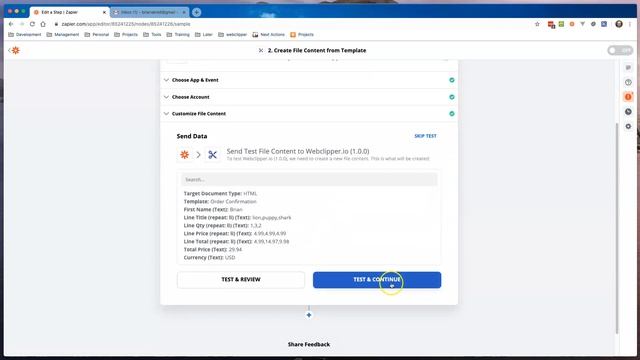Click the orange square extension icon

point(572,24)
